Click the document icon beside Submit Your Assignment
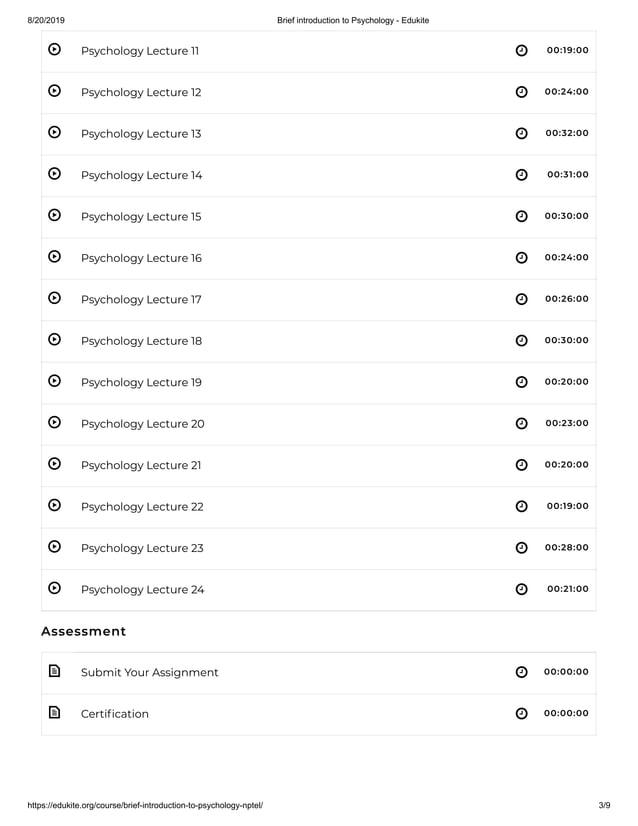The image size is (638, 826). [x=54, y=671]
